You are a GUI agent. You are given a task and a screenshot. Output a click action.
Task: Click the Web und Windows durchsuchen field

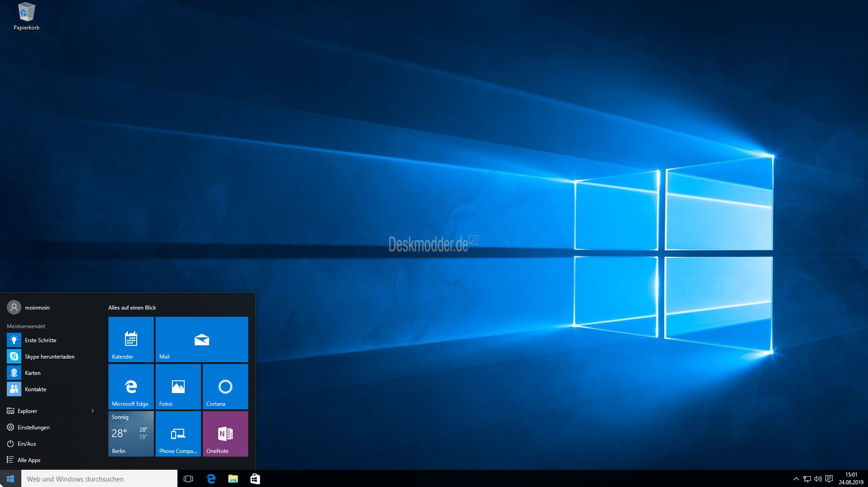coord(99,479)
